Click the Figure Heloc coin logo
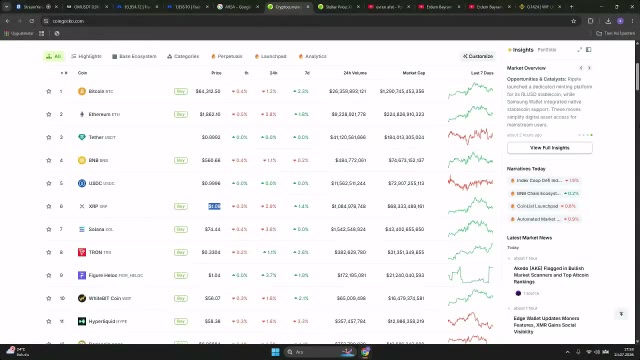 82,275
